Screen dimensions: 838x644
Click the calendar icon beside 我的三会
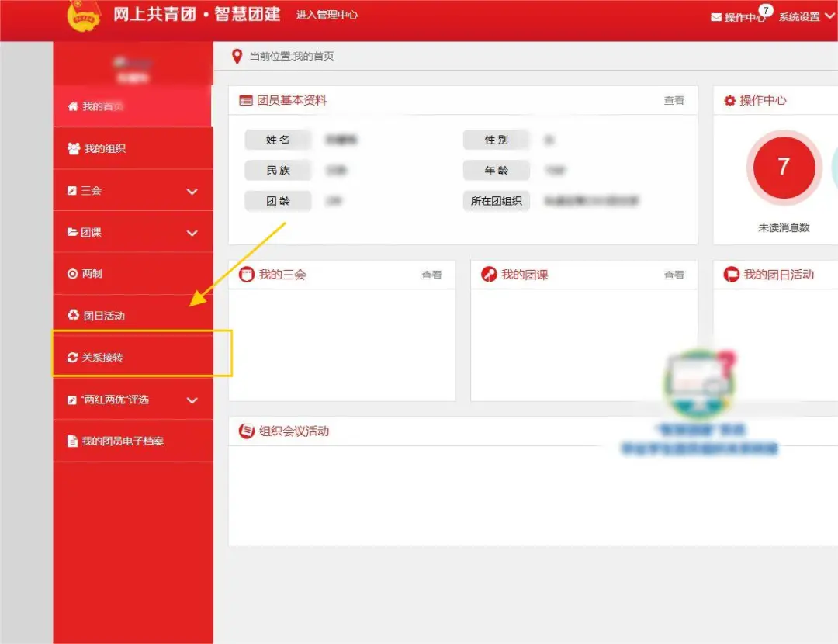tap(247, 275)
